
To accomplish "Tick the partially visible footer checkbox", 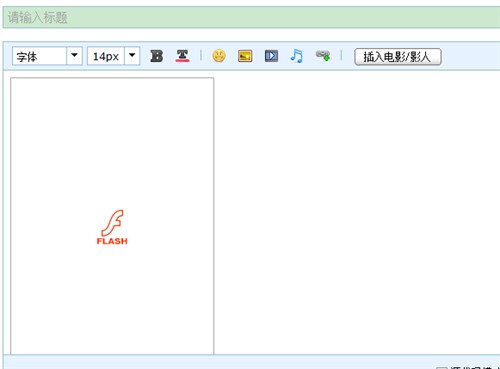I will tap(441, 368).
